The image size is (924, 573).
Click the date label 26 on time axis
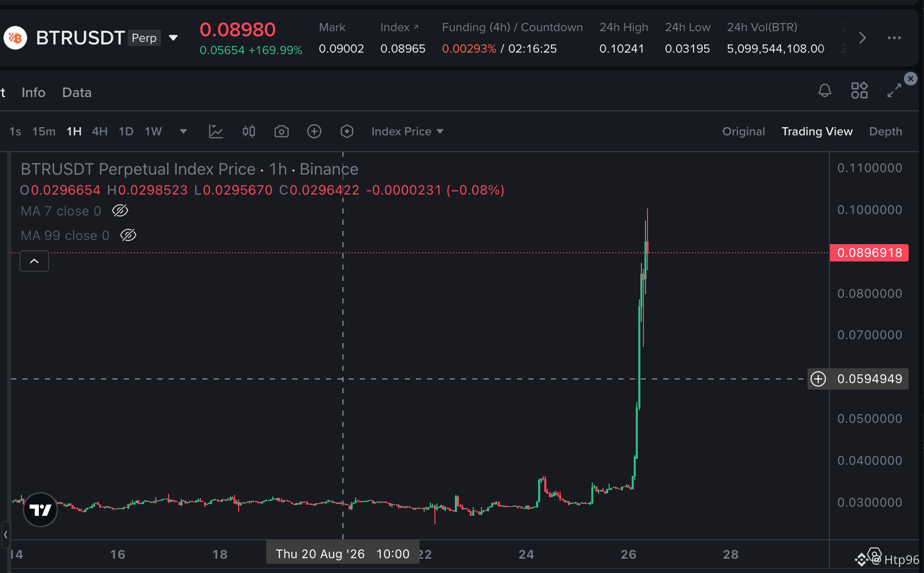click(629, 555)
